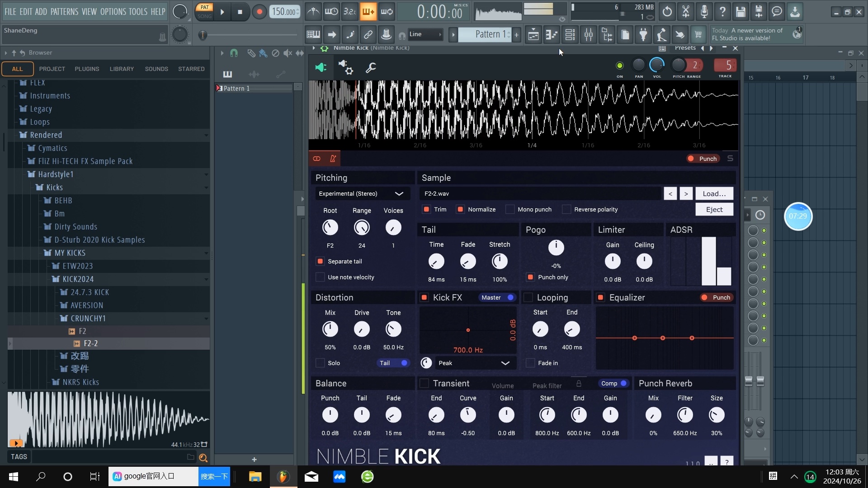The image size is (868, 488).
Task: Open the OPTIONS menu
Action: (x=113, y=12)
